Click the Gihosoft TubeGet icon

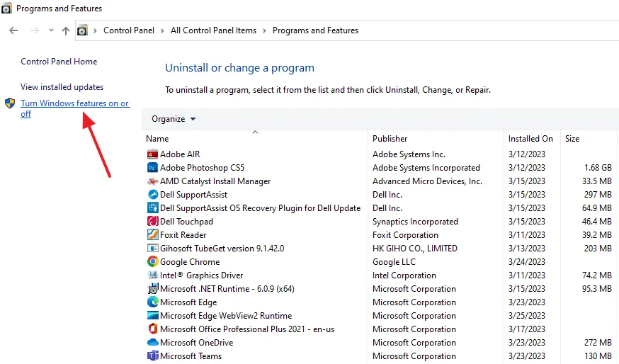(152, 249)
